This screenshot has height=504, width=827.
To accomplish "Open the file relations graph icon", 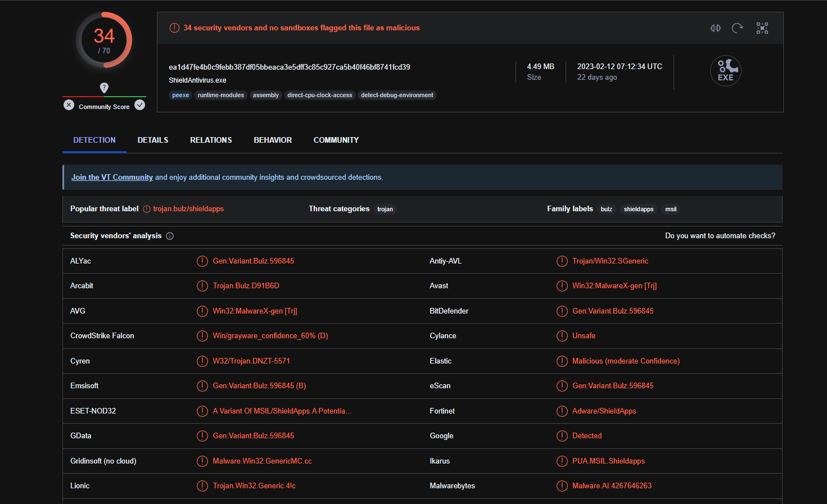I will pyautogui.click(x=762, y=28).
